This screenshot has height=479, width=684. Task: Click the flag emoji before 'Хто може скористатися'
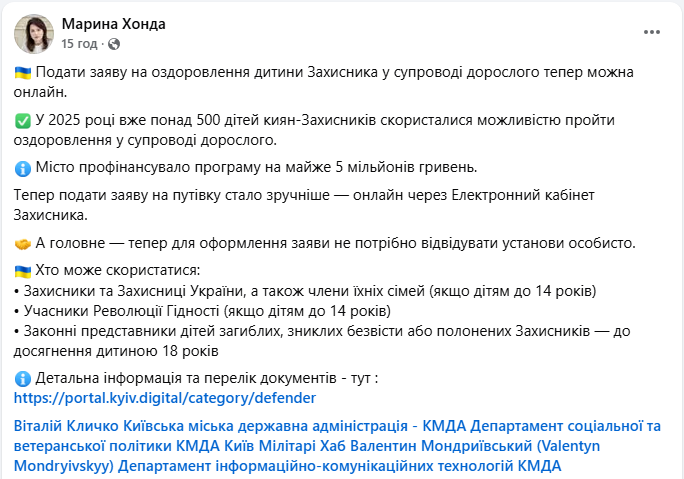click(22, 271)
